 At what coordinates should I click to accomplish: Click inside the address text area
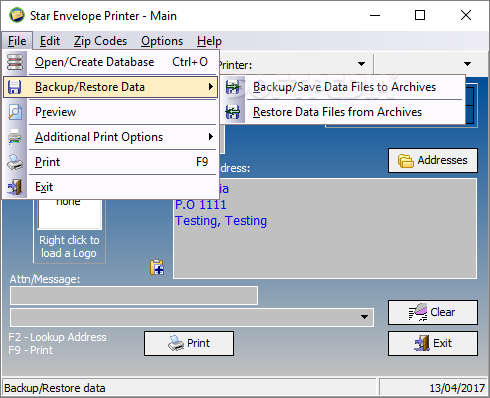coord(325,228)
